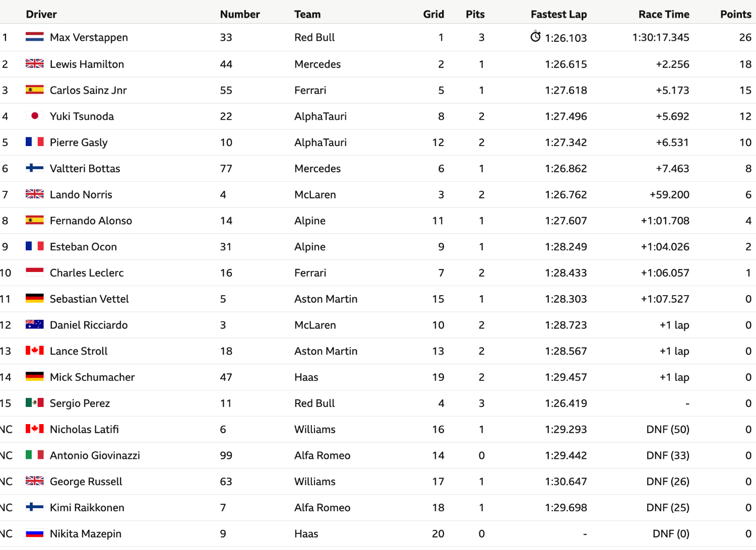Select the Race Time column header
Image resolution: width=756 pixels, height=550 pixels.
coord(664,14)
